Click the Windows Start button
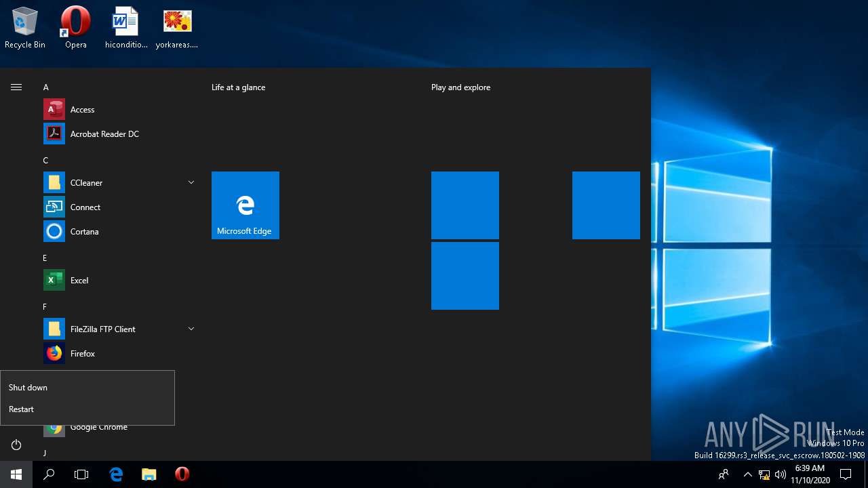The height and width of the screenshot is (488, 868). tap(16, 474)
